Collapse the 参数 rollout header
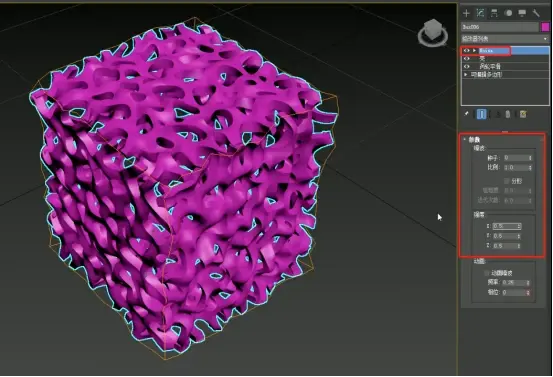This screenshot has height=377, width=553. [503, 140]
